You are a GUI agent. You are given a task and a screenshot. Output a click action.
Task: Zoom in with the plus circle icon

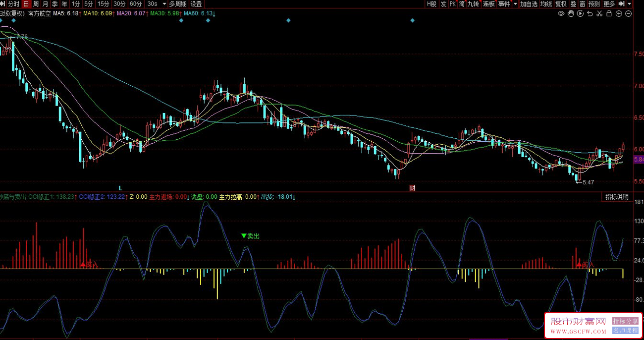click(x=619, y=13)
